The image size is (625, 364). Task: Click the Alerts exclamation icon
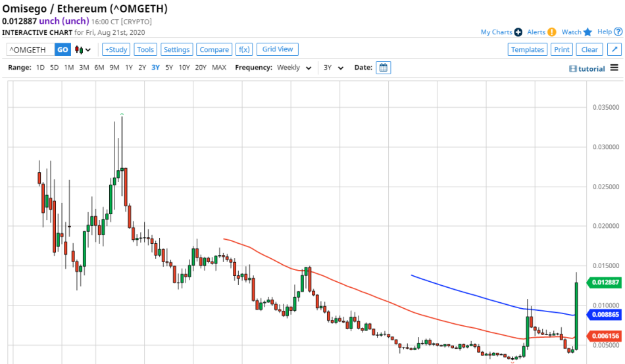tap(552, 32)
